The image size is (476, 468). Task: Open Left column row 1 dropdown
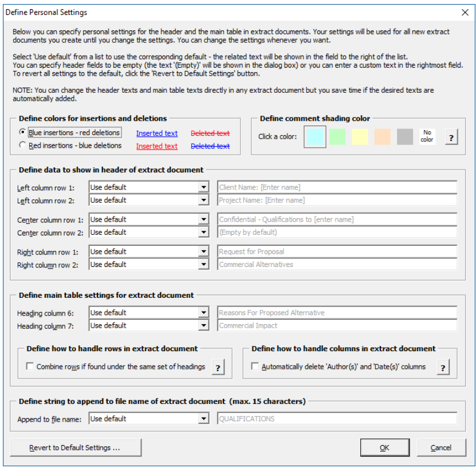pos(203,187)
